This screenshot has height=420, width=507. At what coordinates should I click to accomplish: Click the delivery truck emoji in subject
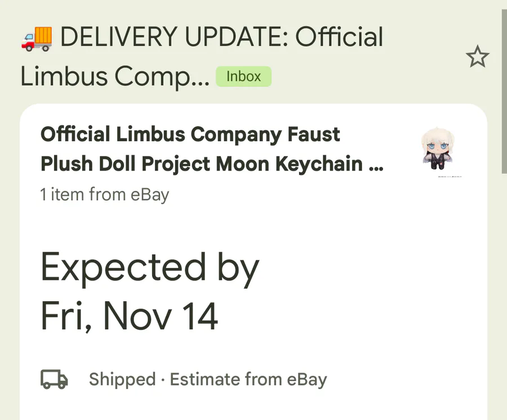coord(36,38)
